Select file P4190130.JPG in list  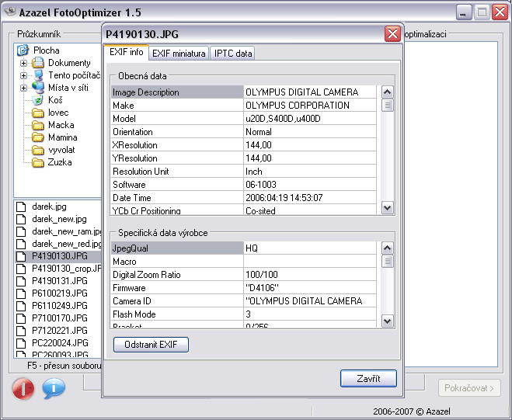(x=60, y=256)
